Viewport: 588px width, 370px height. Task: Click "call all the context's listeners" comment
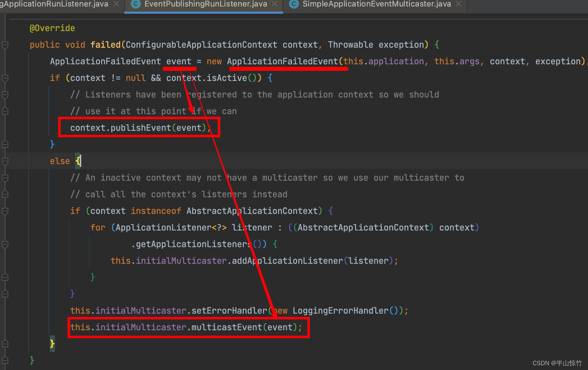tap(179, 194)
